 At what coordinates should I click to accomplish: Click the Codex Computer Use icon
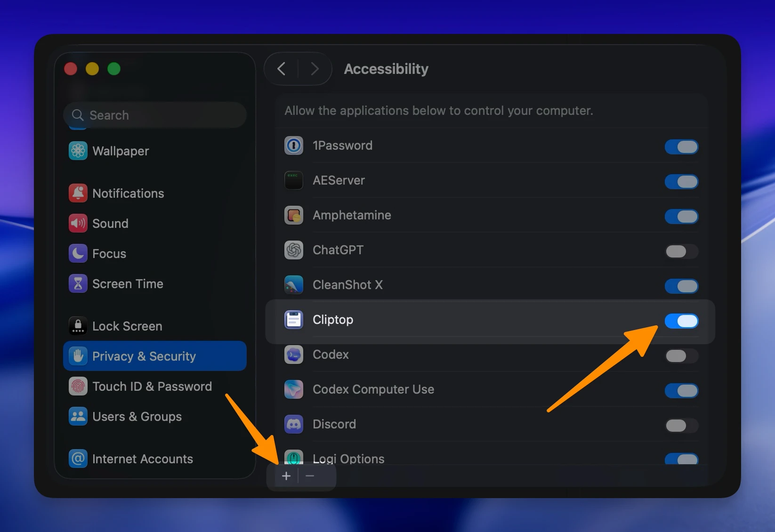(x=294, y=389)
